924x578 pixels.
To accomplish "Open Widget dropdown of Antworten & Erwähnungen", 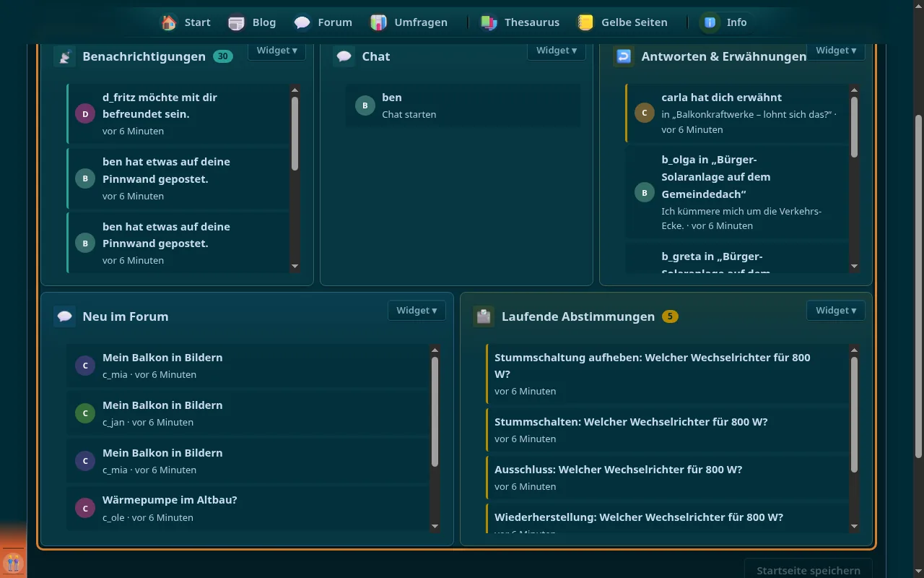I will [x=836, y=51].
